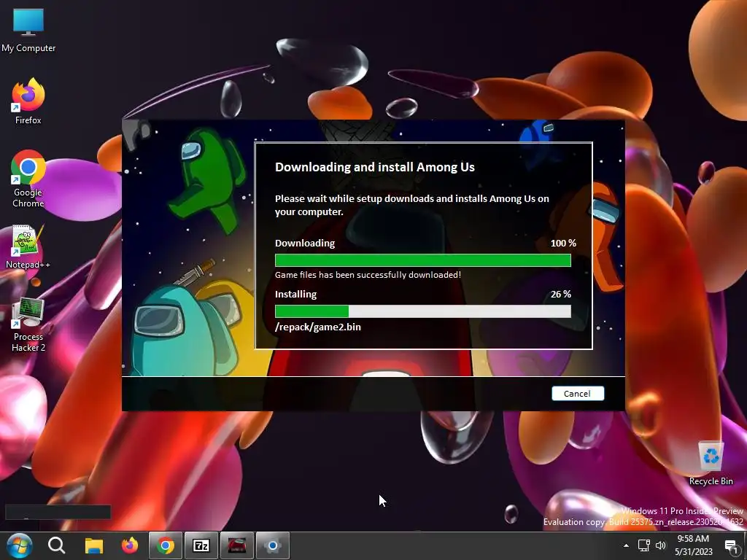Open Google Chrome desktop shortcut

tap(28, 179)
